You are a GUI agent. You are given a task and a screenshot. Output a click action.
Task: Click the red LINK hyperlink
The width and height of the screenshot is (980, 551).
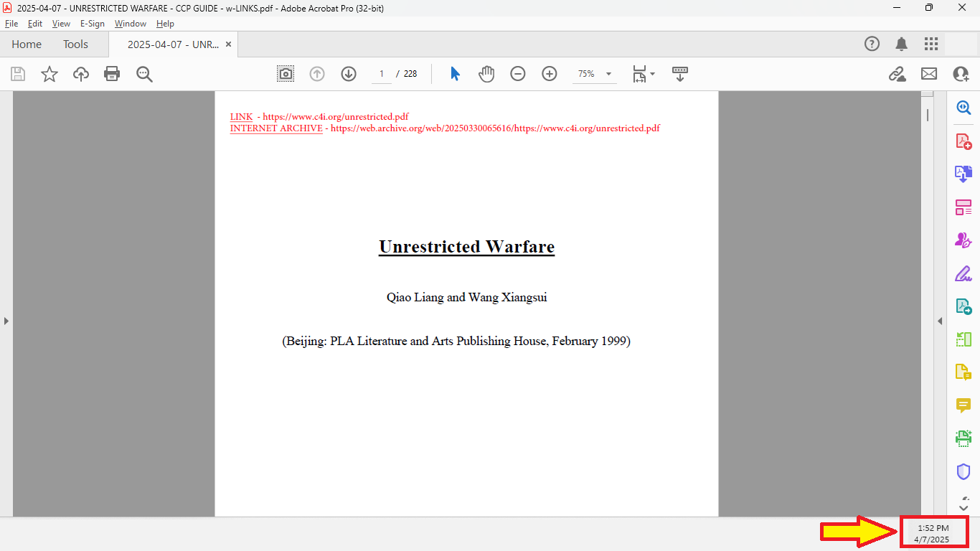(x=241, y=116)
